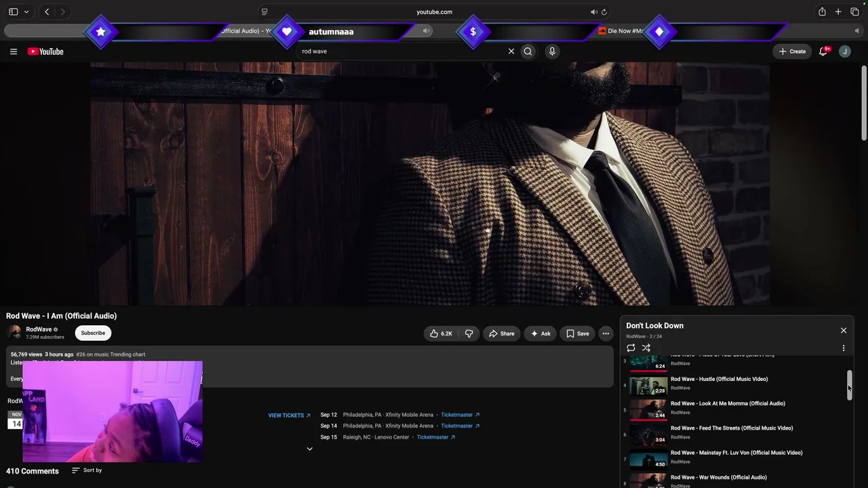Select Rod Wave - Mainstay Ft. Luv Von title
The image size is (868, 488).
(x=736, y=453)
